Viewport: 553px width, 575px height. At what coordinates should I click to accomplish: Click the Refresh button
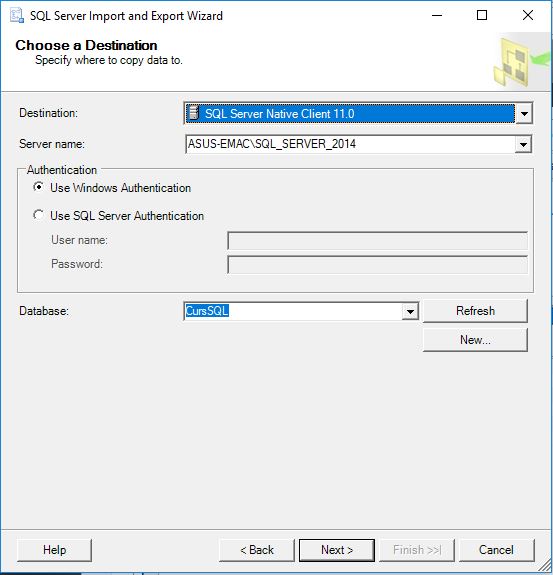475,311
